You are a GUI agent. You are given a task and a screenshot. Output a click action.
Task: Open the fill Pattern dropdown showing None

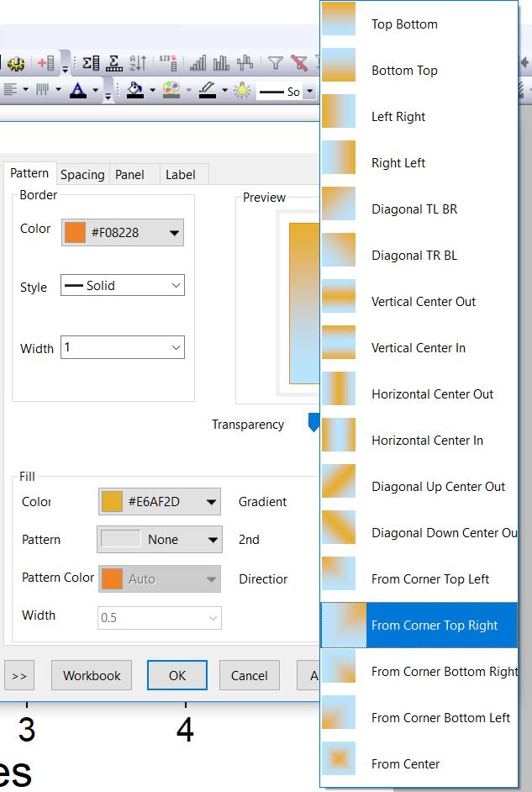[x=160, y=540]
